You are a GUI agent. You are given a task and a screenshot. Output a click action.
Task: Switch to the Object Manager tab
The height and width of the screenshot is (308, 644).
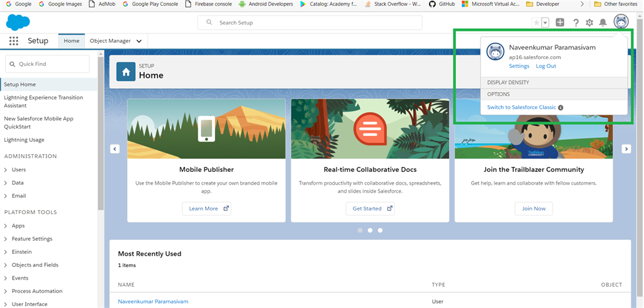pos(110,41)
